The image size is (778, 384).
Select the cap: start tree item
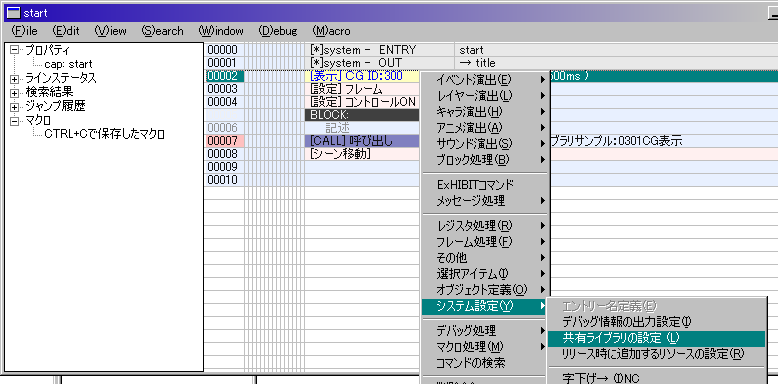click(x=68, y=64)
